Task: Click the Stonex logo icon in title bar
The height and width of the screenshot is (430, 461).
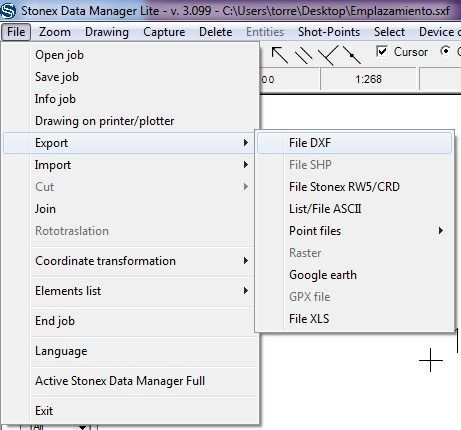Action: (x=8, y=11)
